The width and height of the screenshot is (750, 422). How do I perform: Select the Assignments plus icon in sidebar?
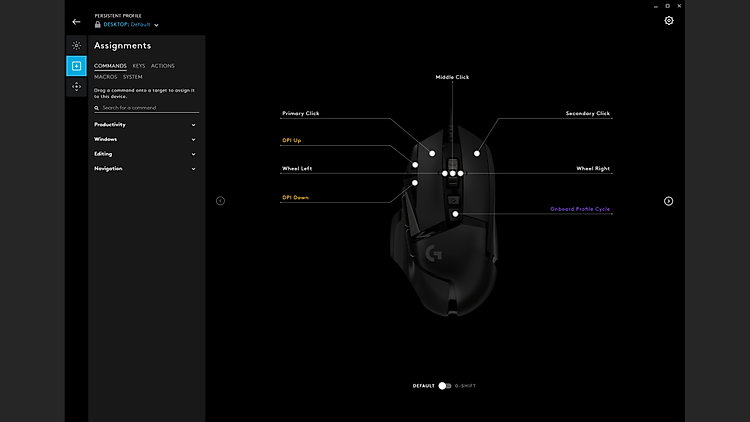point(76,66)
